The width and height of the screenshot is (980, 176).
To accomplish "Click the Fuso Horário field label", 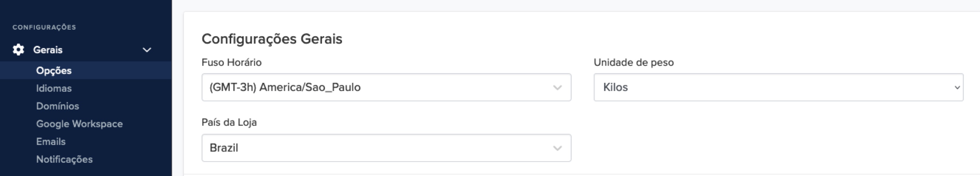I will (x=231, y=62).
